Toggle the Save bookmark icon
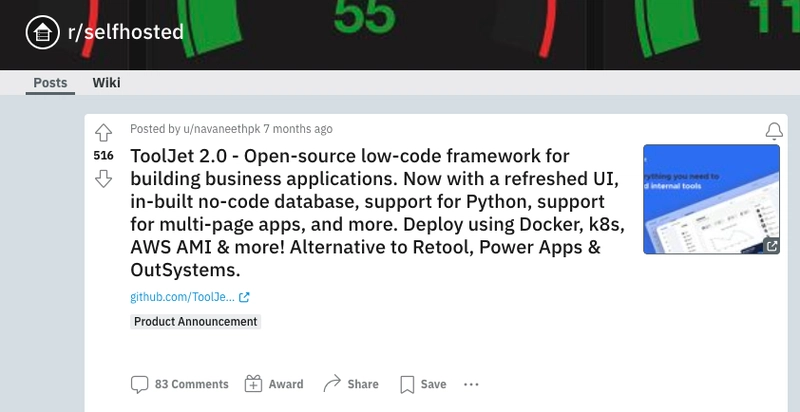 pyautogui.click(x=407, y=384)
